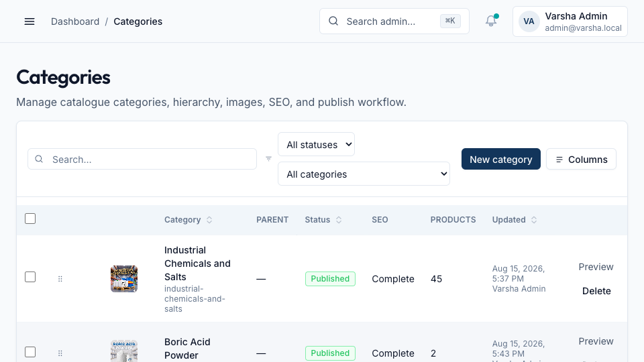The height and width of the screenshot is (362, 644).
Task: Open Varsha Admin account menu
Action: [x=570, y=21]
